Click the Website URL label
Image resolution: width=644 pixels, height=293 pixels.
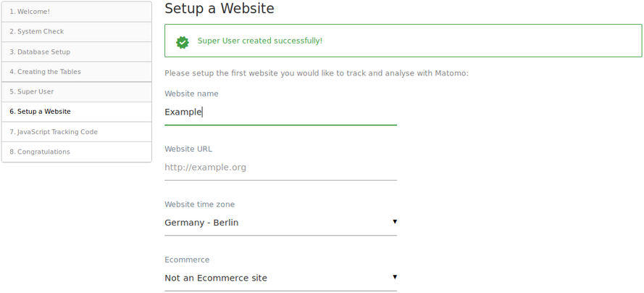point(188,149)
